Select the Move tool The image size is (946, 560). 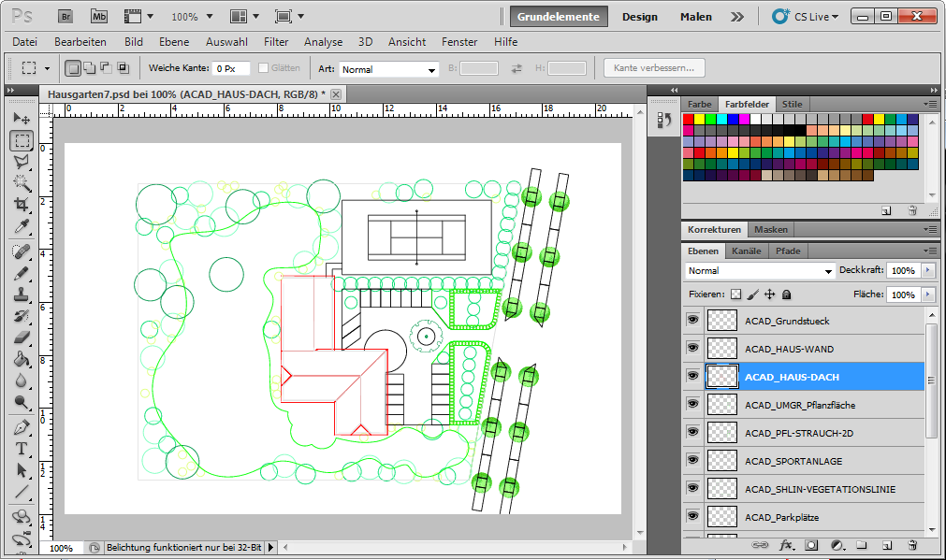click(x=22, y=119)
